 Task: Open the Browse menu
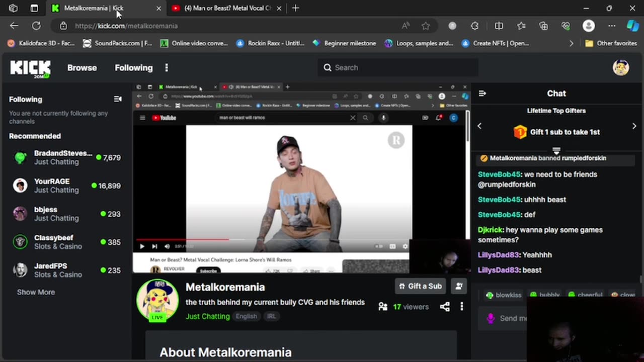82,67
